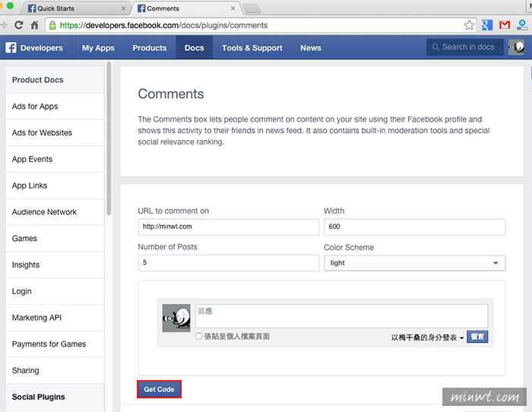Open a new browser tab
The width and height of the screenshot is (532, 412).
252,8
